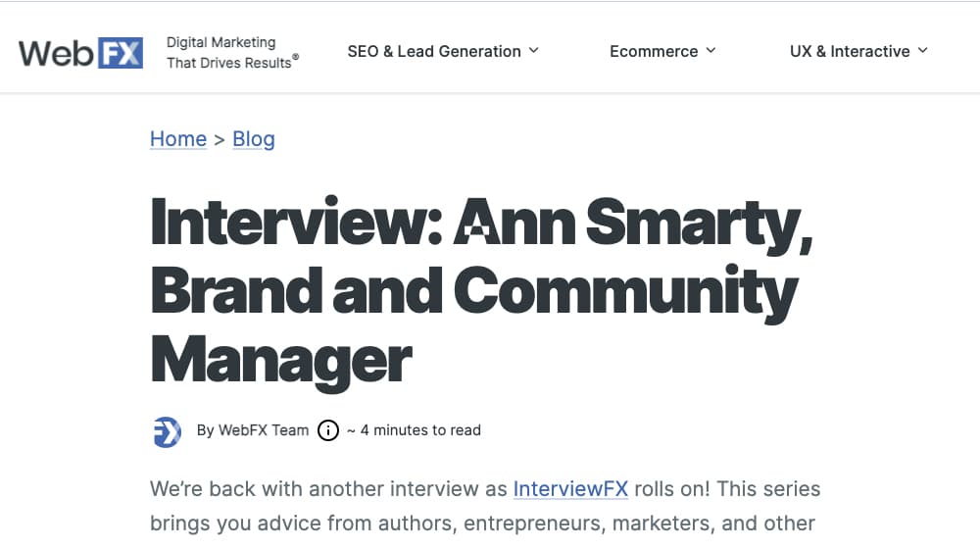Open the UX & Interactive menu label

[850, 51]
